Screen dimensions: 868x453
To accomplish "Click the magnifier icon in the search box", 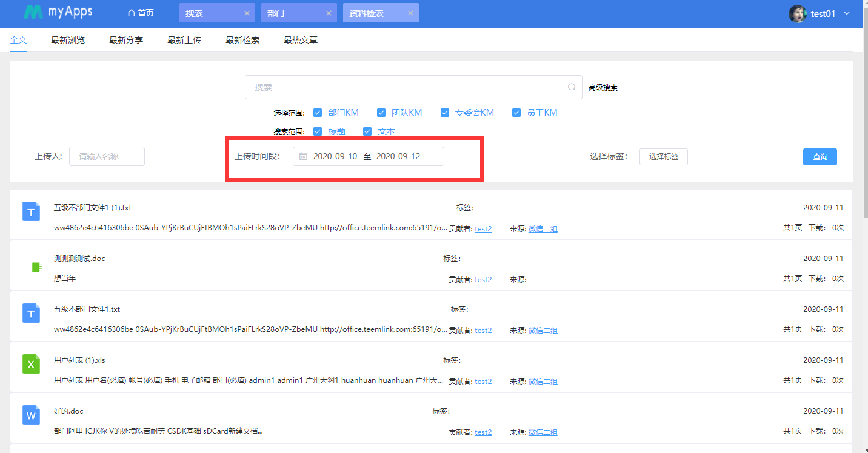I will 570,87.
